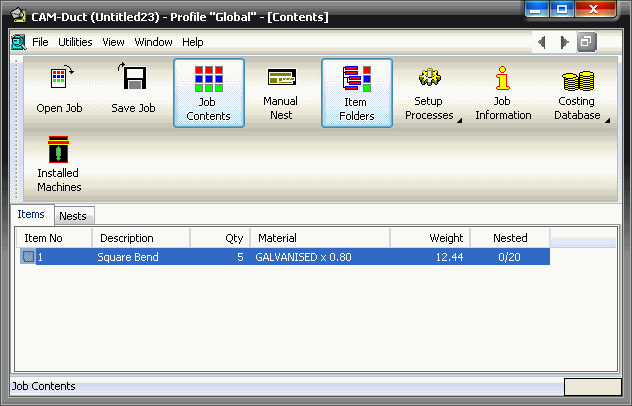Viewport: 632px width, 406px height.
Task: Click the CAM-Duct app icon in menu bar
Action: tap(19, 42)
